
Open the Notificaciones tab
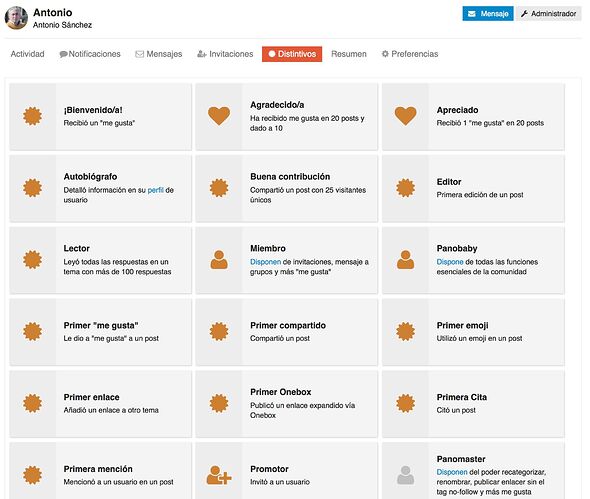(90, 54)
